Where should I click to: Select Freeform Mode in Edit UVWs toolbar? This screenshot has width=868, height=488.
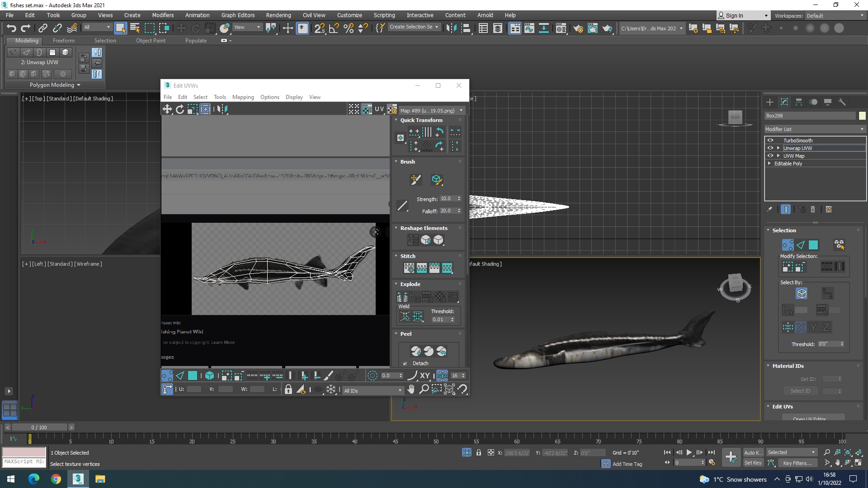coord(205,109)
